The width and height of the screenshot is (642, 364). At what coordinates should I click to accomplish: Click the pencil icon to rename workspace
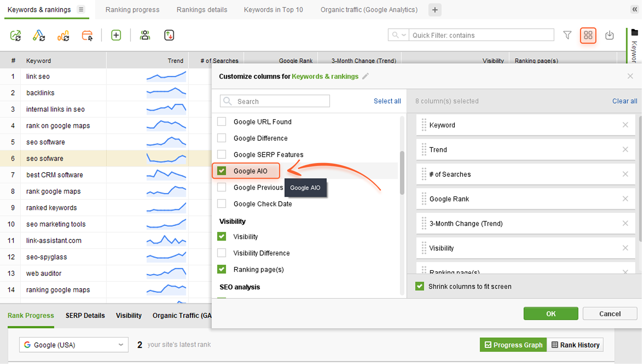[366, 76]
